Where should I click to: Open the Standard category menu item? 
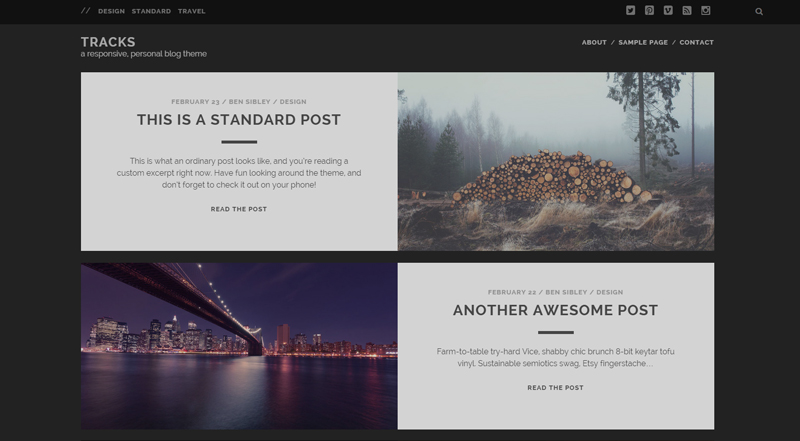pos(151,11)
